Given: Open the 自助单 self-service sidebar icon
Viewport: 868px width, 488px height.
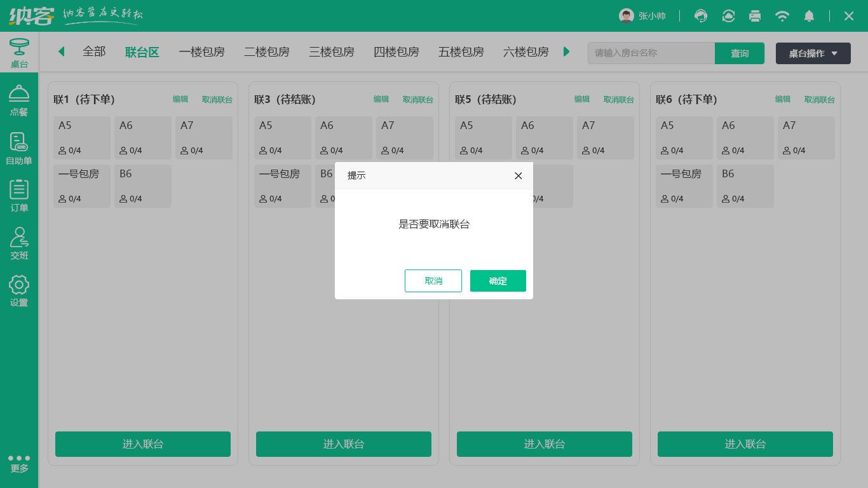Looking at the screenshot, I should pyautogui.click(x=19, y=149).
